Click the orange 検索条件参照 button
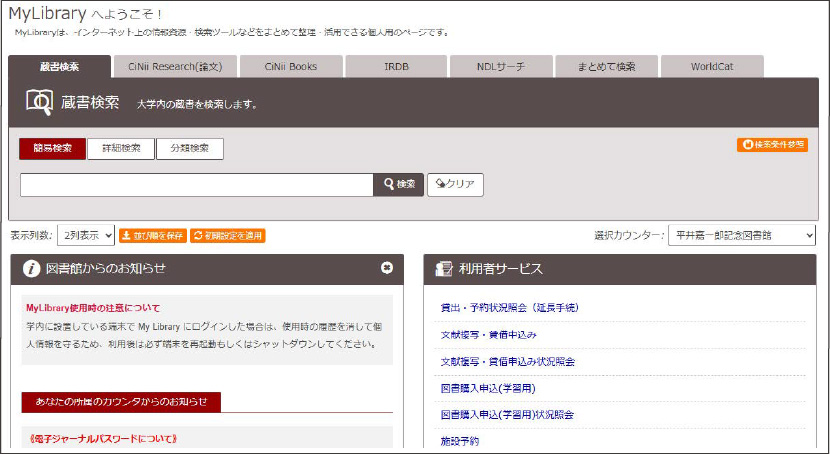 tap(772, 145)
